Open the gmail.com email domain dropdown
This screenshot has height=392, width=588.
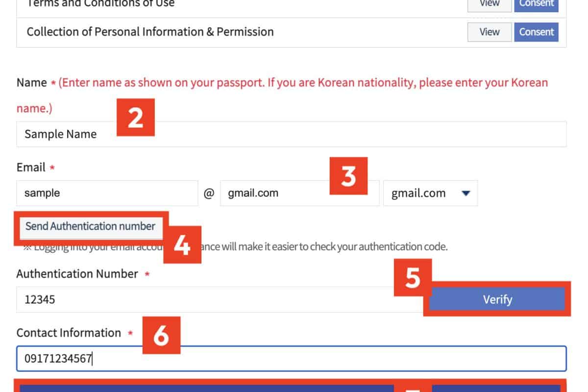coord(430,193)
